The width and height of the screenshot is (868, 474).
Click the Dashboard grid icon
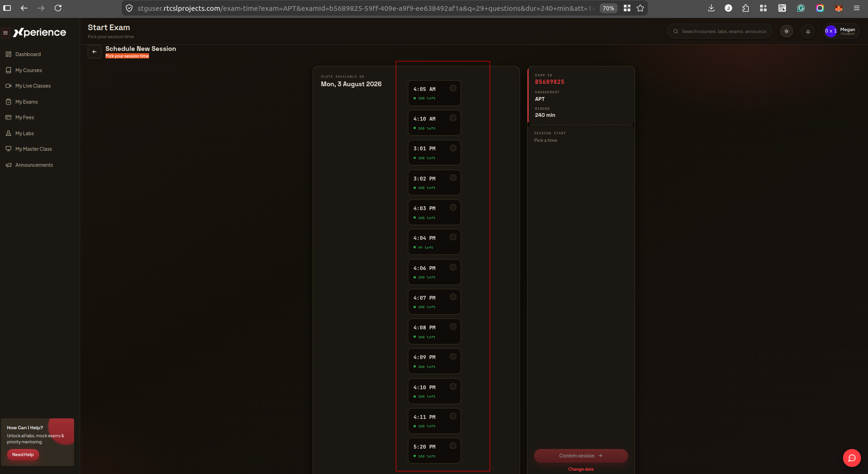tap(8, 54)
